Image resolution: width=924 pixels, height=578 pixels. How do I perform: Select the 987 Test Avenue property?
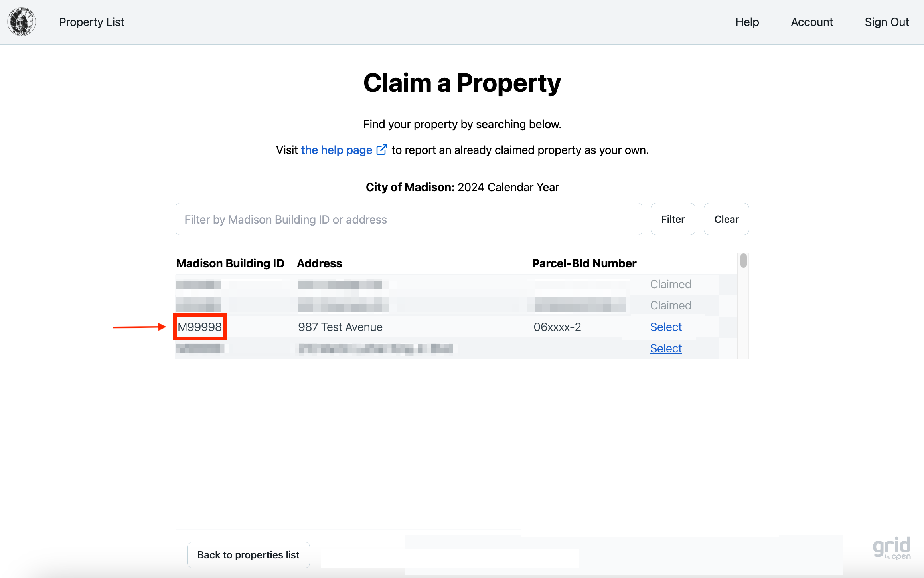point(665,327)
